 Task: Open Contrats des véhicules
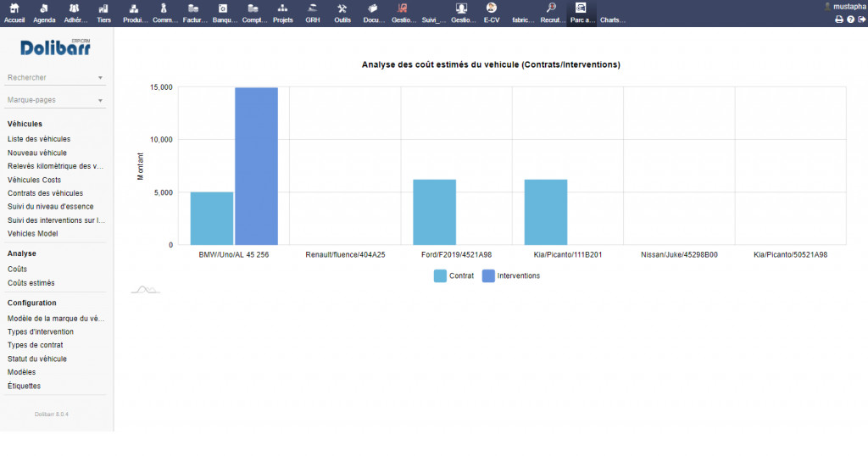pos(46,193)
